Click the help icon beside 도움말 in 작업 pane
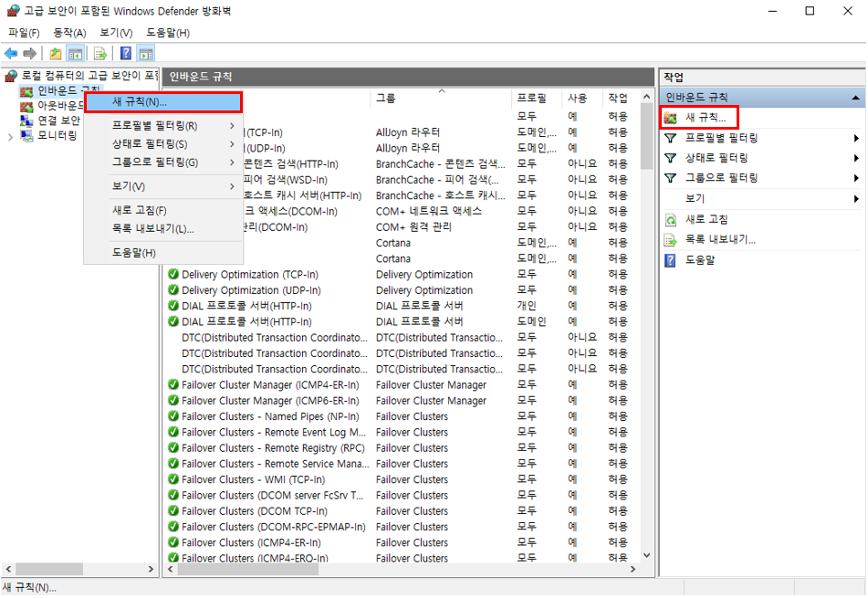The image size is (868, 598). coord(670,260)
